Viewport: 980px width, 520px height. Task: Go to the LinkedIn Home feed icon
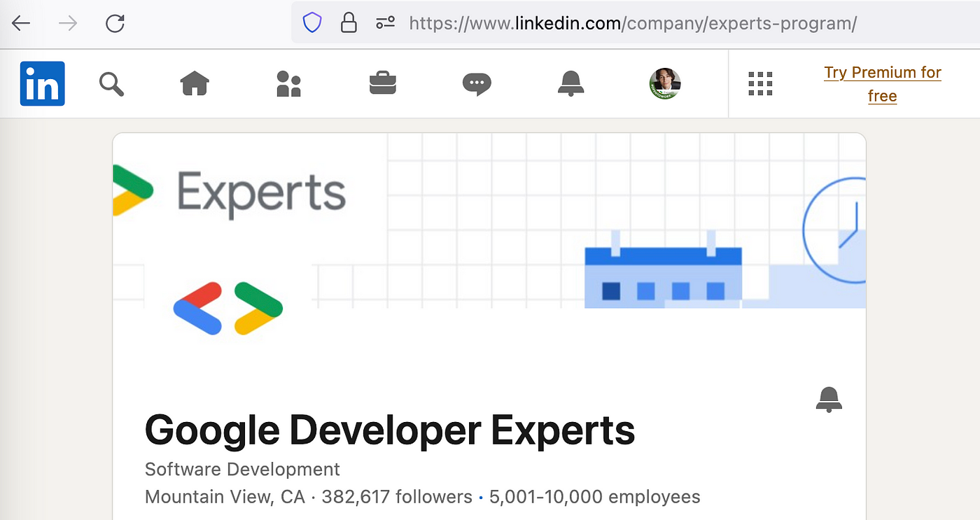[195, 84]
